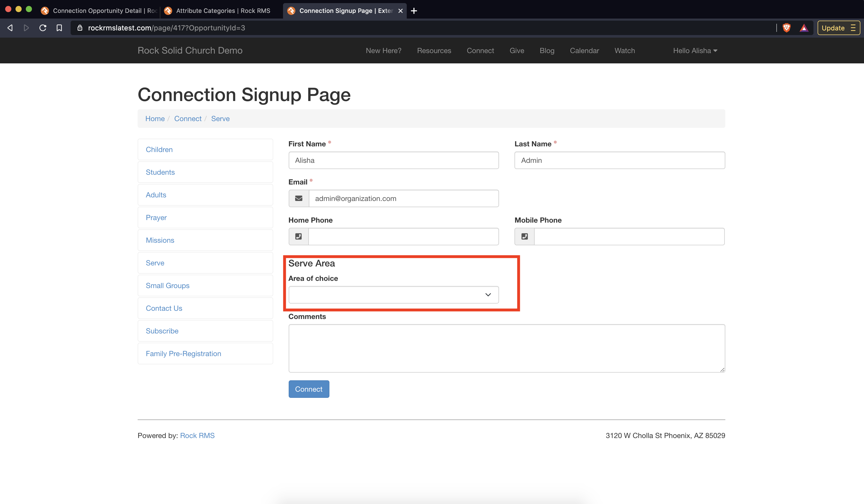Open Calendar in the top navigation
The height and width of the screenshot is (504, 864).
point(584,51)
